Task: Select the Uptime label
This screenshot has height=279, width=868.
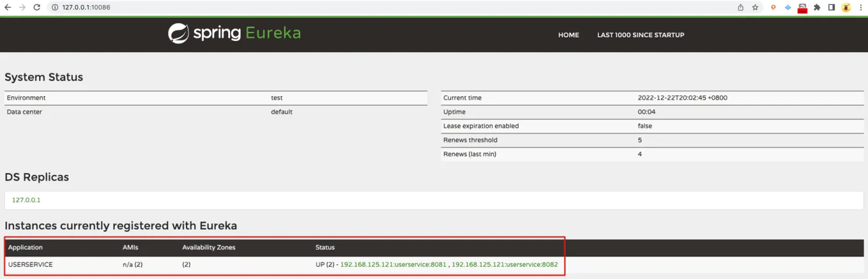Action: point(454,112)
